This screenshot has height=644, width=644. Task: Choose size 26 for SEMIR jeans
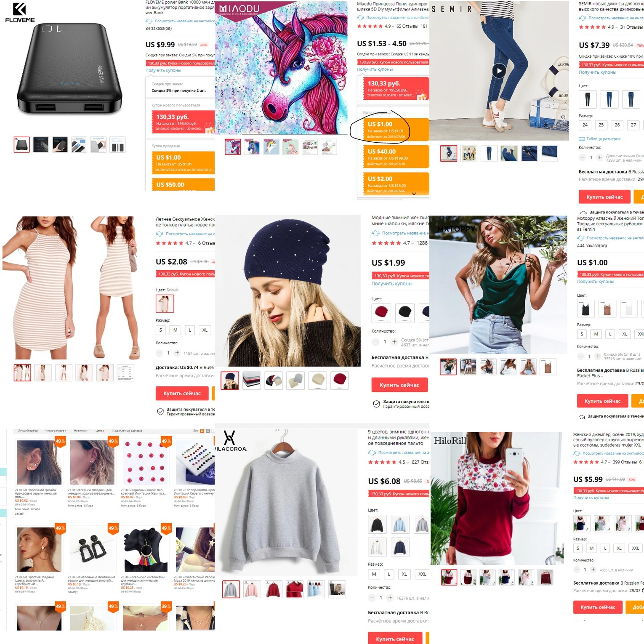click(617, 125)
